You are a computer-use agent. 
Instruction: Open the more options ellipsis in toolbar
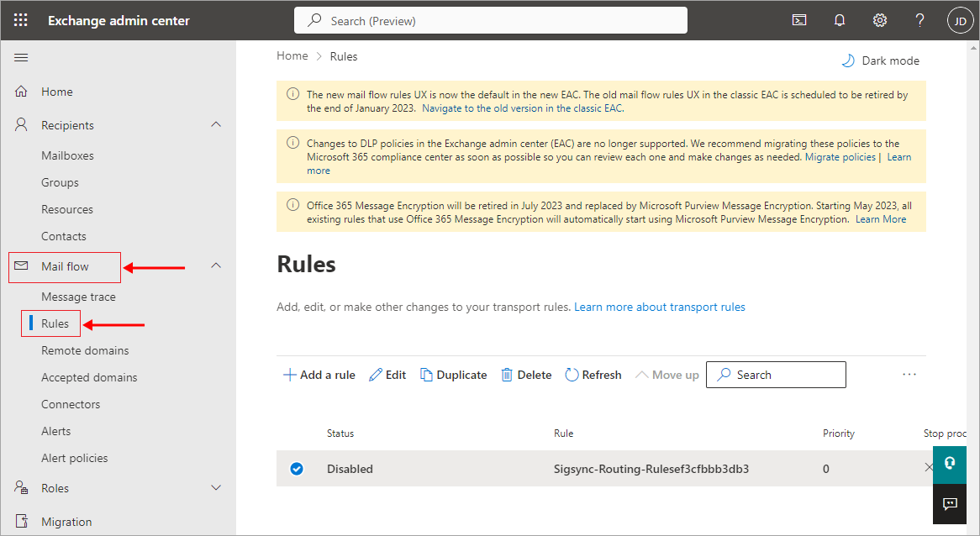click(x=909, y=374)
